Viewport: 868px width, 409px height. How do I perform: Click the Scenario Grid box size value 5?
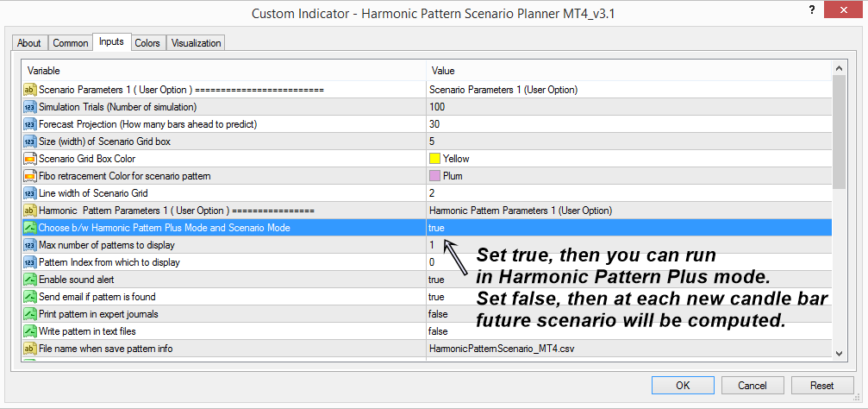(432, 142)
